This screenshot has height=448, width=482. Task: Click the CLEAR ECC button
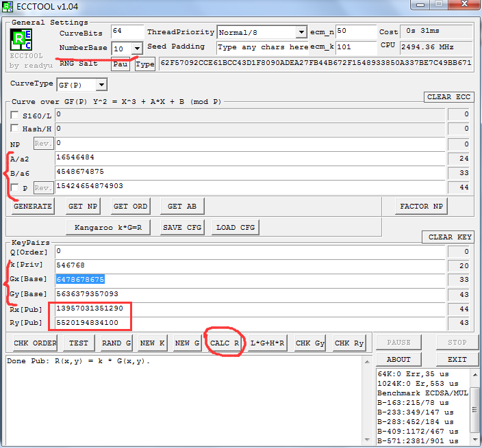click(448, 97)
